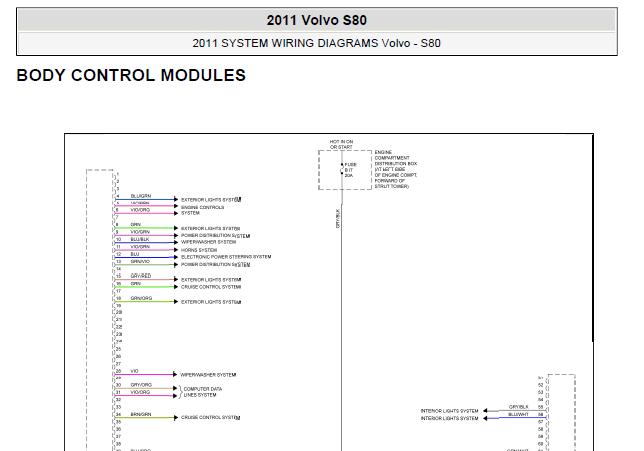Viewport: 644px width, 451px height.
Task: Click the 'BLU' wire label at pin 12
Action: [135, 254]
